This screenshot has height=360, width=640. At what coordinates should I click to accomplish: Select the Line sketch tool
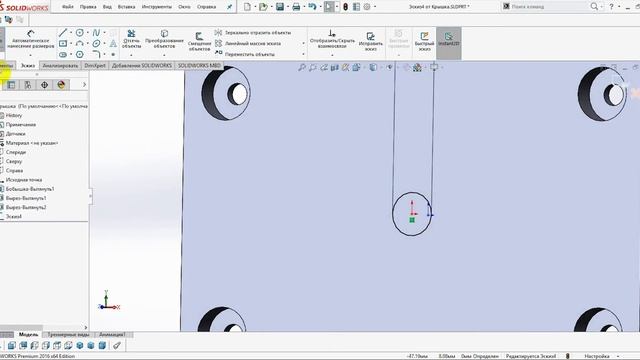click(63, 33)
